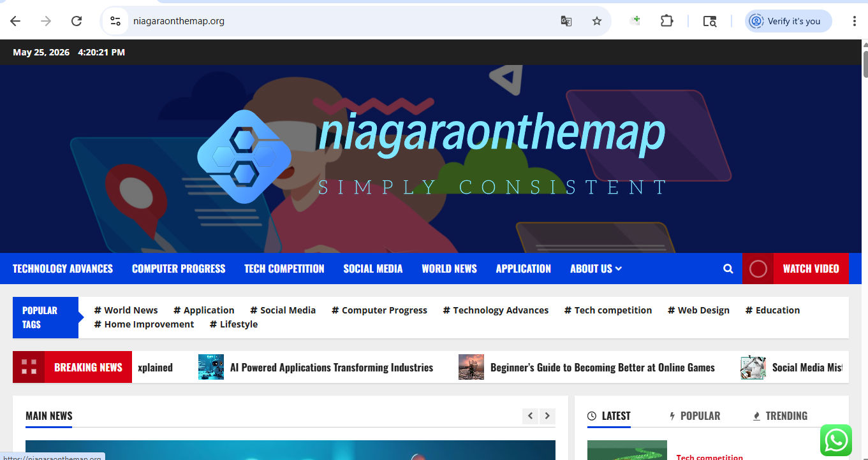Click the page vertical scrollbar thumb
This screenshot has width=868, height=460.
(865, 64)
